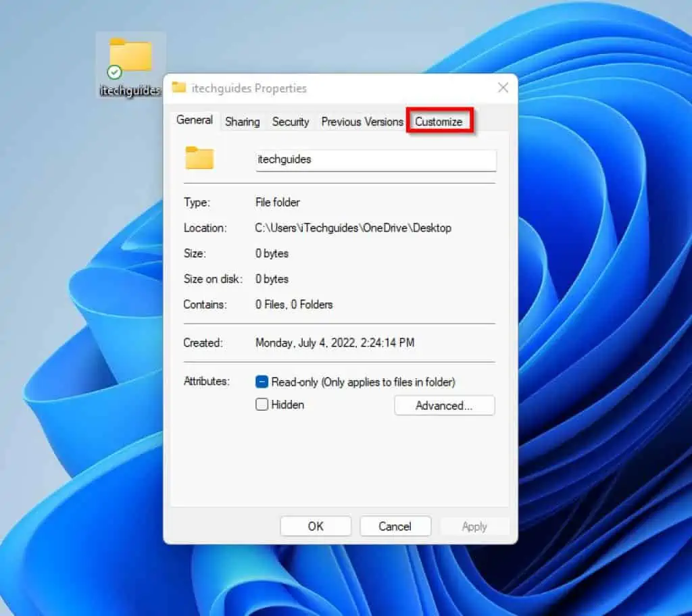Image resolution: width=692 pixels, height=616 pixels.
Task: Enable the Hidden attribute checkbox
Action: pos(262,405)
